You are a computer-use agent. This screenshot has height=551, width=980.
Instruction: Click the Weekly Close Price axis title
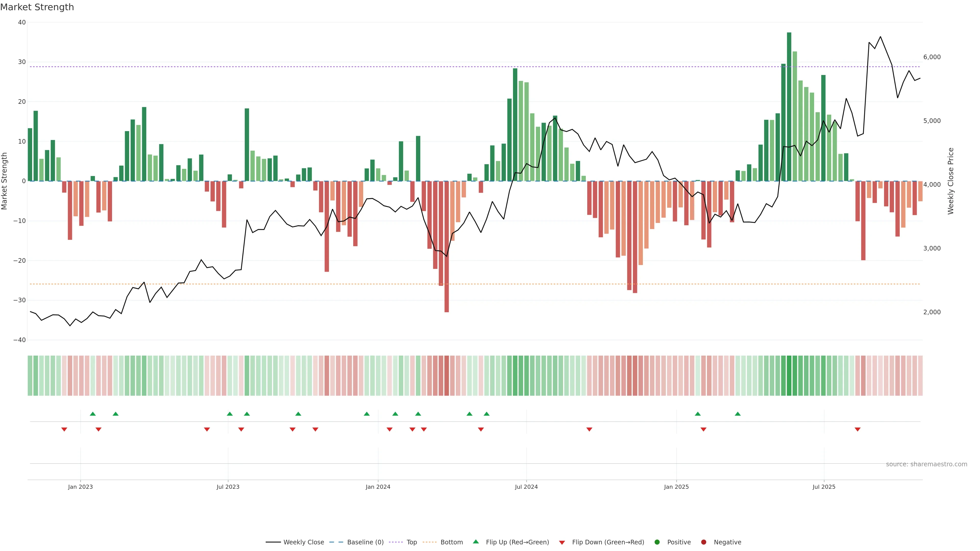pyautogui.click(x=951, y=181)
